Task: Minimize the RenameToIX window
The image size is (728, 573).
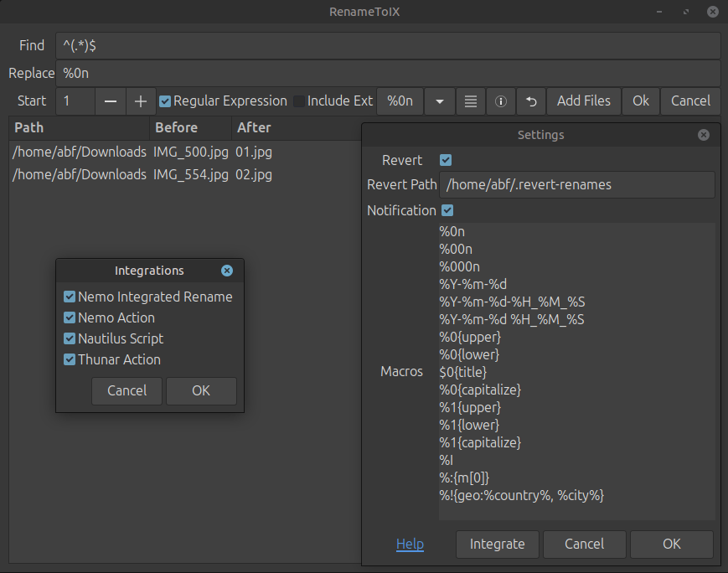Action: coord(659,12)
